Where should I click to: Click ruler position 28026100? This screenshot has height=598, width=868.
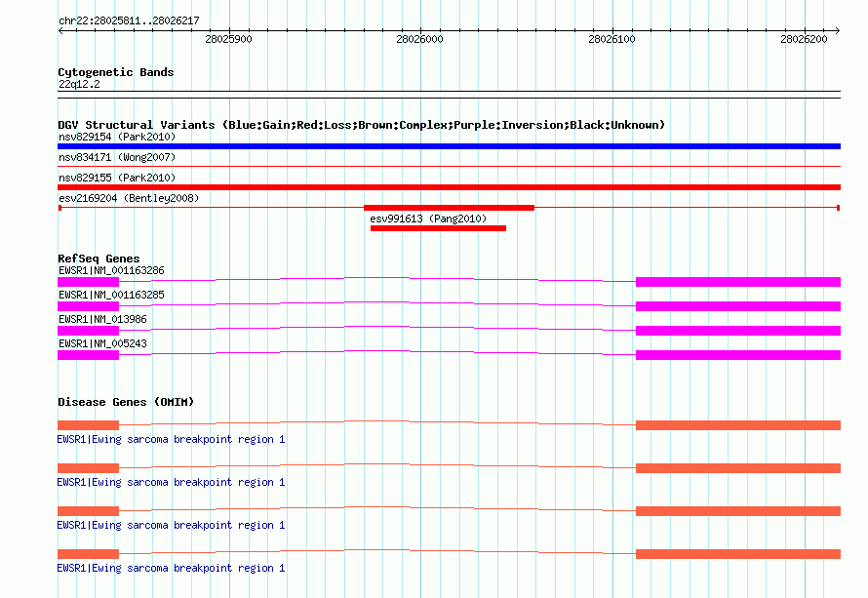pos(612,39)
